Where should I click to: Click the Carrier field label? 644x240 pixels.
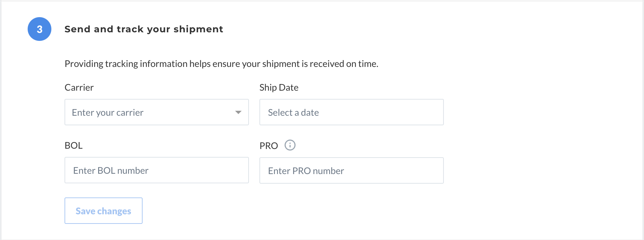79,87
